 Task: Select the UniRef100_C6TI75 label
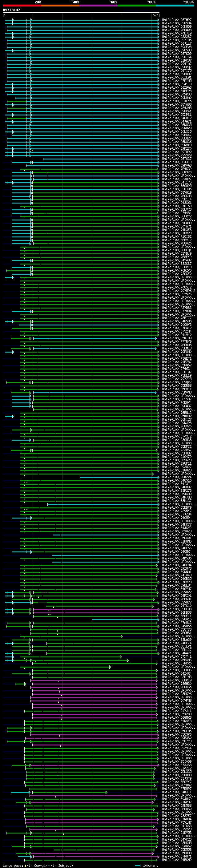[x=177, y=71]
